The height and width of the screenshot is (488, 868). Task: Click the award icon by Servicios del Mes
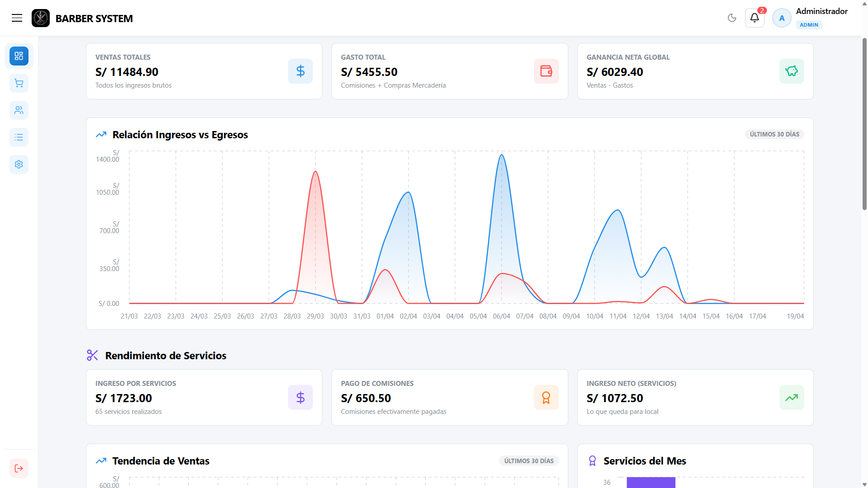592,461
